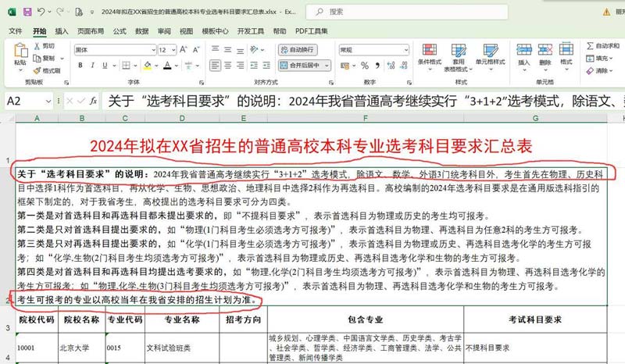Viewport: 625px width, 364px height.
Task: Open Clear (清除) options
Action: coord(599,70)
